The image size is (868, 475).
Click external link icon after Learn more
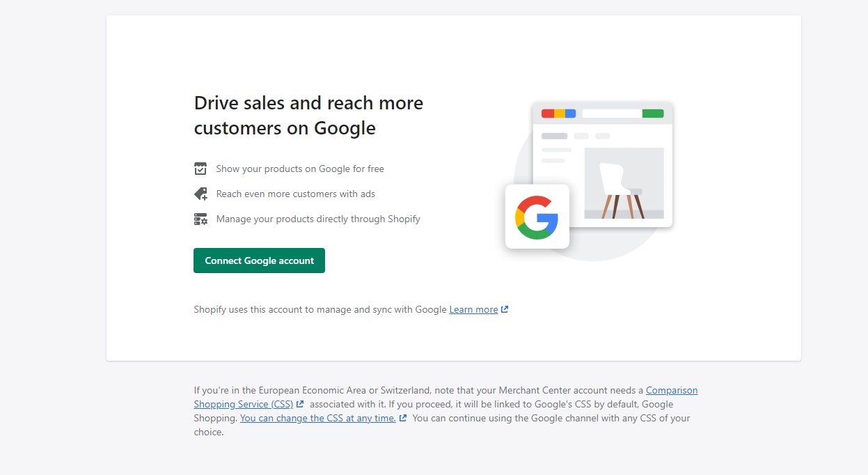coord(505,309)
